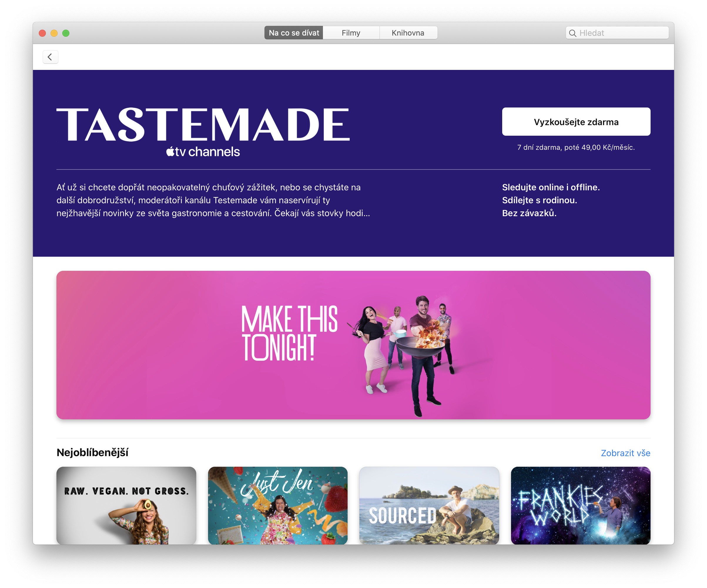
Task: Show all via Zobrazit vše link
Action: coord(626,453)
